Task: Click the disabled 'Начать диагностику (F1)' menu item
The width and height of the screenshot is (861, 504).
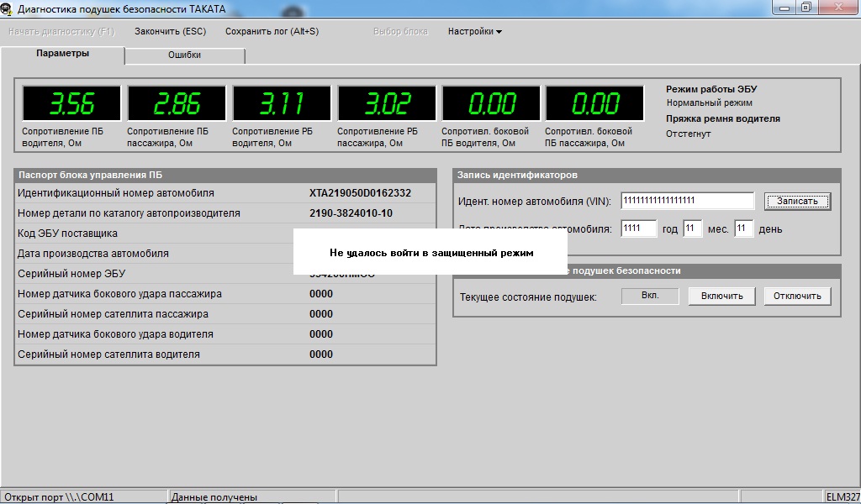Action: coord(61,31)
